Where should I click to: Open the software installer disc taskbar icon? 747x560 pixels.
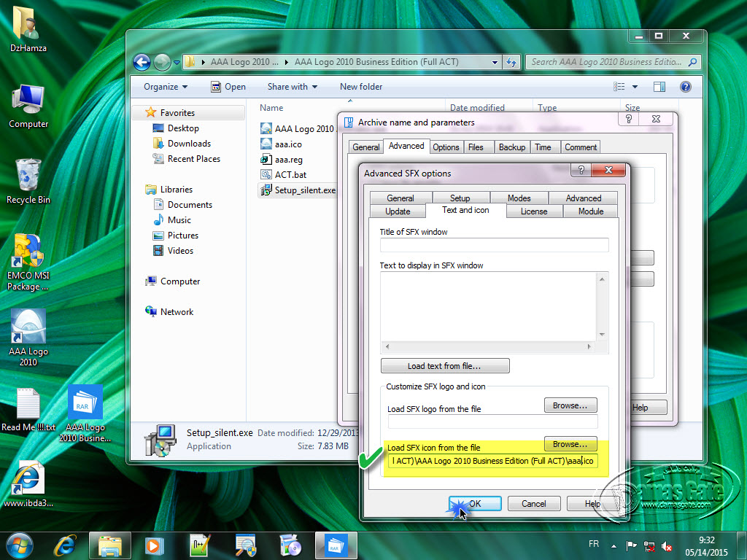pos(290,545)
